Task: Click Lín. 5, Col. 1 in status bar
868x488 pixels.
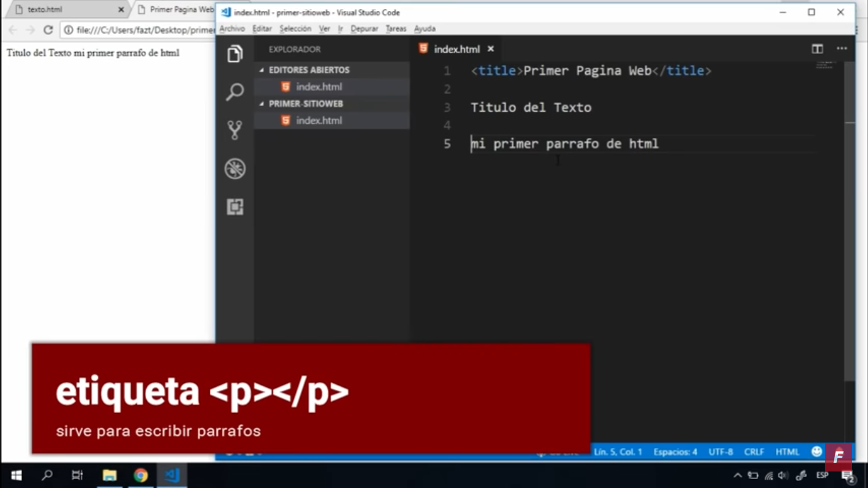Action: click(x=618, y=452)
